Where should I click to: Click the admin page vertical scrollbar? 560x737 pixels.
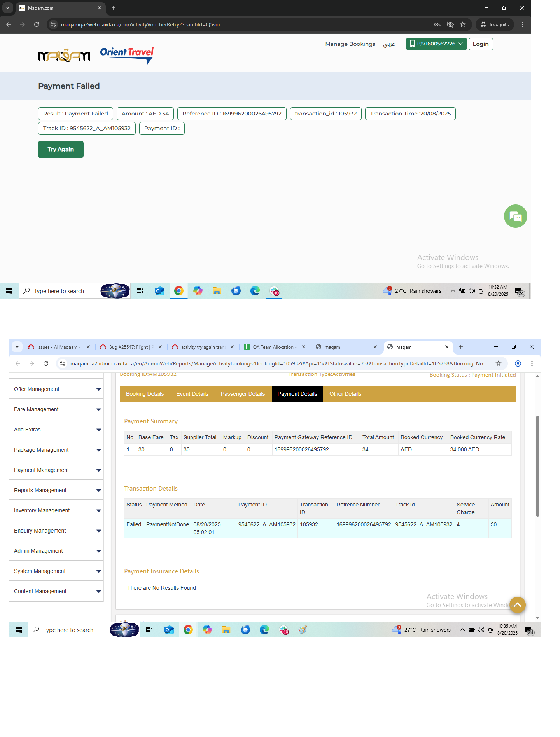[537, 466]
